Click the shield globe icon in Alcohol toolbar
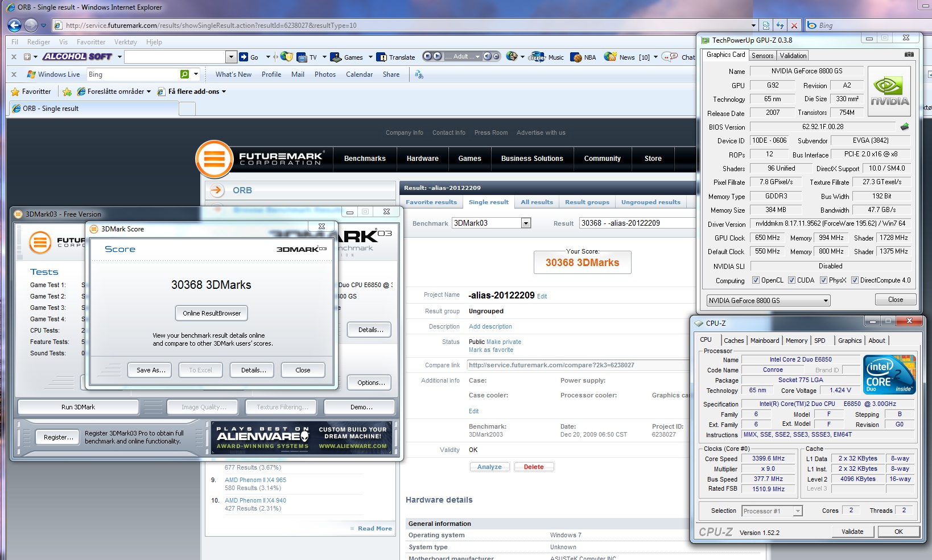932x560 pixels. [x=287, y=56]
